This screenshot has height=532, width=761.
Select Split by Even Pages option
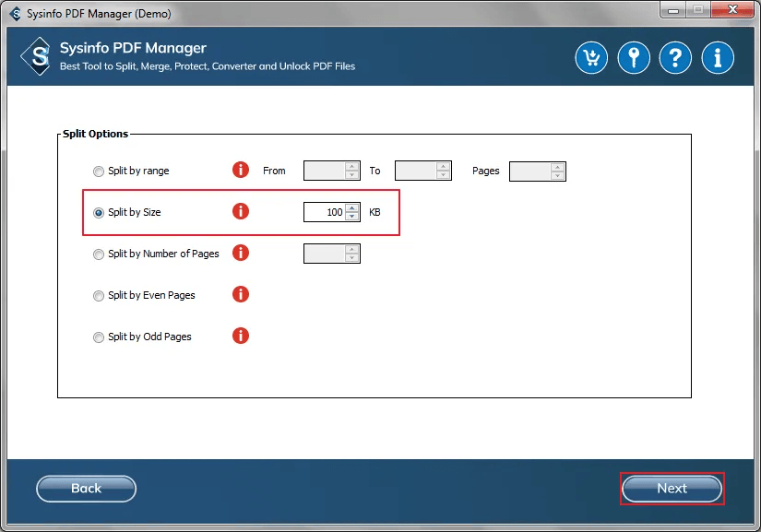click(x=99, y=296)
